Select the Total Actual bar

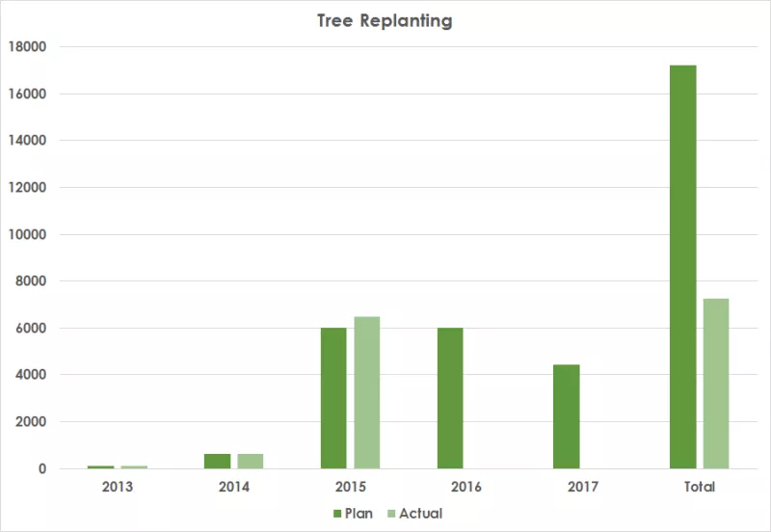click(x=716, y=384)
